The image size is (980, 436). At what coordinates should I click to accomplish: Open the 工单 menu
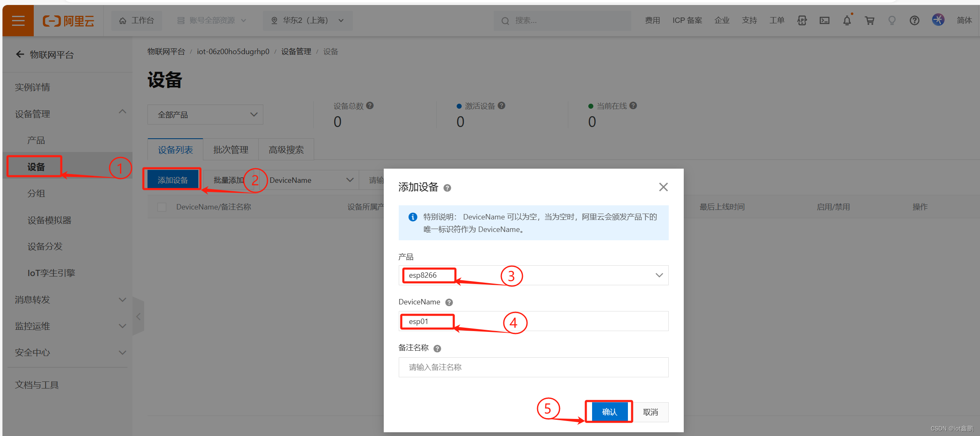point(777,20)
